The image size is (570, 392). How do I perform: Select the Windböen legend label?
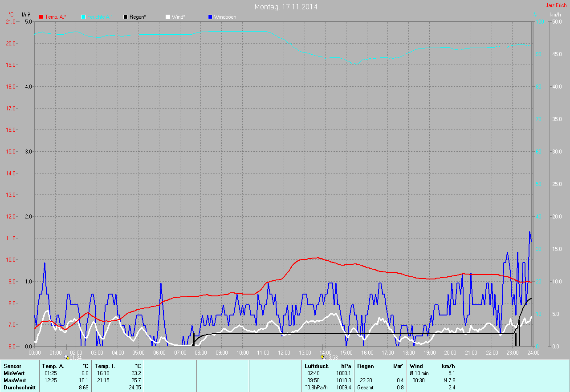(225, 17)
